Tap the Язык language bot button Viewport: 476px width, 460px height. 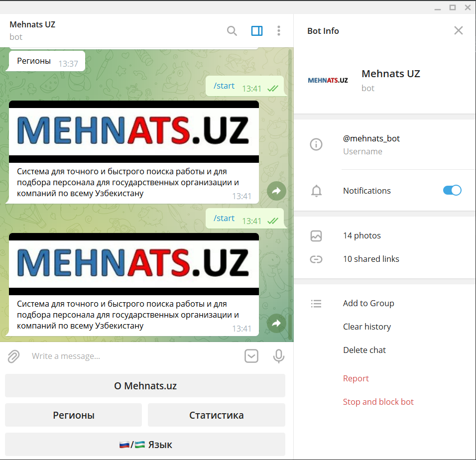coord(145,444)
